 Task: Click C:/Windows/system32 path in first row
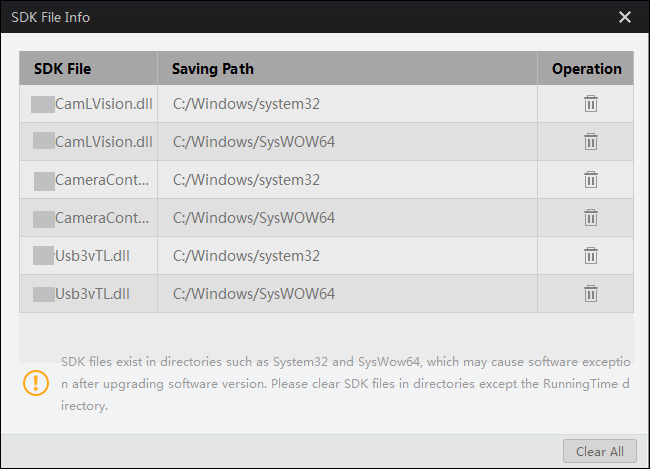[246, 104]
